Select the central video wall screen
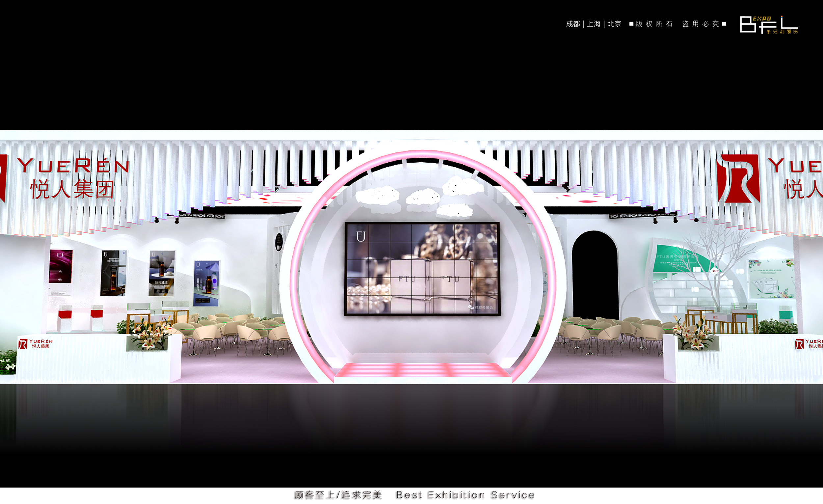Screen dimensions: 823x504 point(422,269)
